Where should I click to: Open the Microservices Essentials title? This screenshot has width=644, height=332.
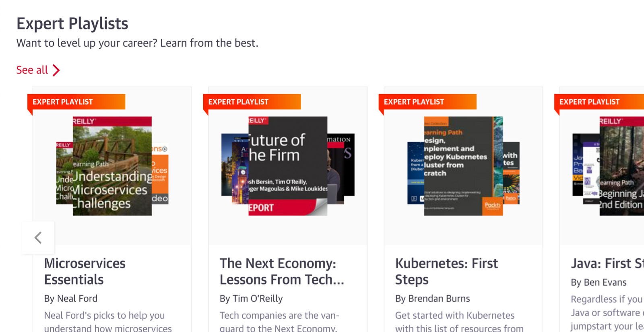click(x=85, y=271)
